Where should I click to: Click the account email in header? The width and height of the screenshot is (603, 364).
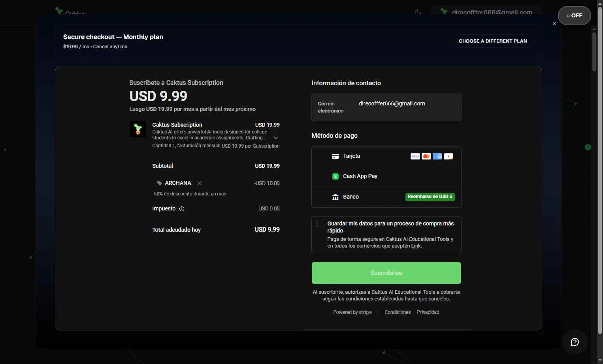(492, 12)
